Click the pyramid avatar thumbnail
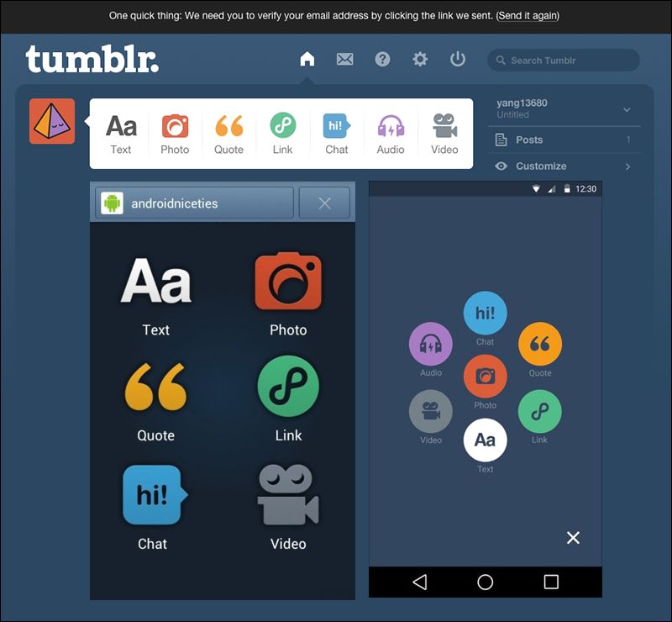Screen dimensions: 672x622 (x=52, y=122)
